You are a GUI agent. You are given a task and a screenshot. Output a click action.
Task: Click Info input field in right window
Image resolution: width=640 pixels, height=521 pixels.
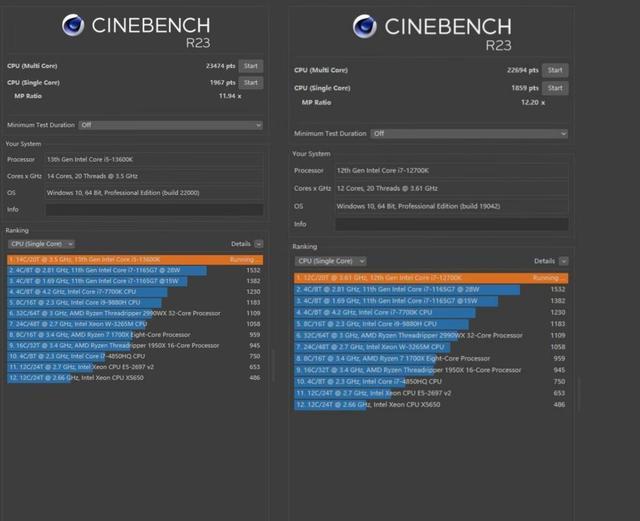[x=452, y=224]
